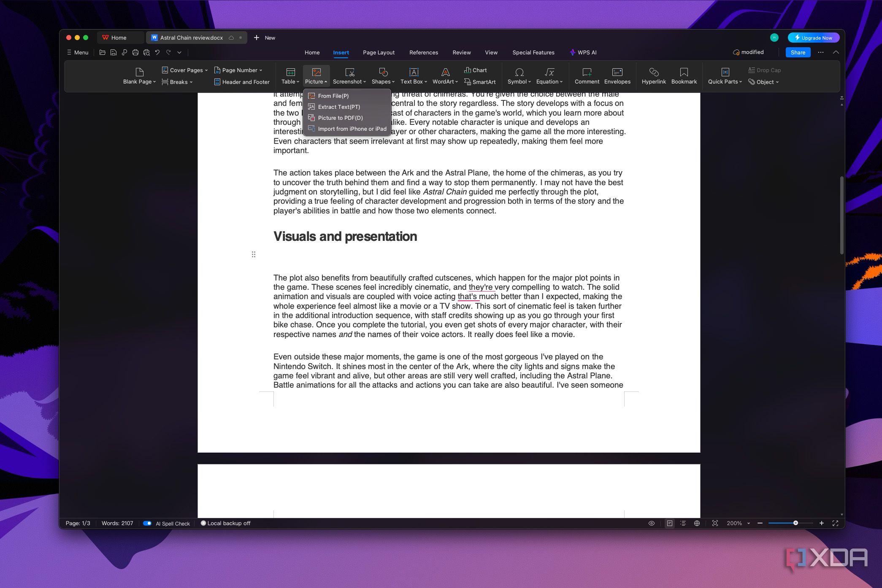The image size is (882, 588).
Task: Click the Undo arrow icon
Action: tap(157, 52)
